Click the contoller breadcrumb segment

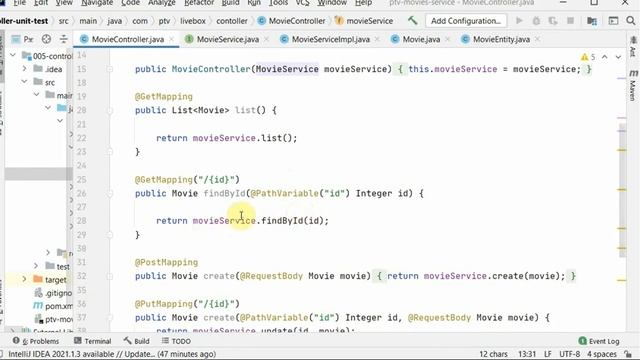point(232,20)
